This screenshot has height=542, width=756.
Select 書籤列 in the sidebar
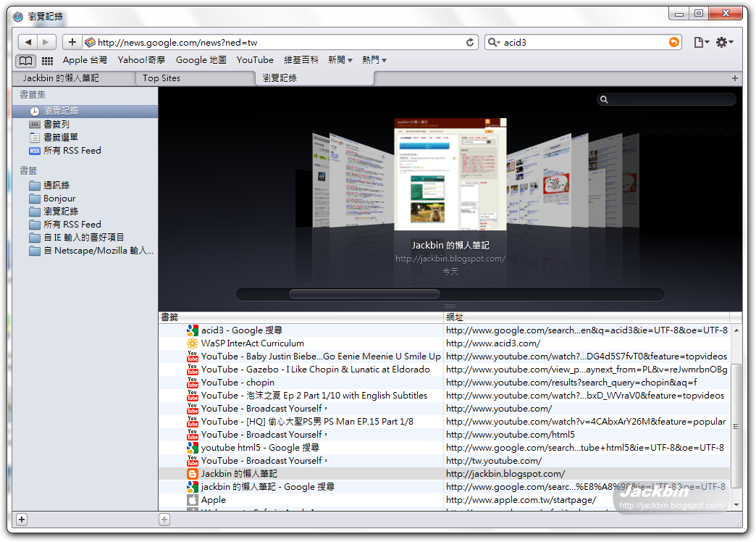pos(85,125)
